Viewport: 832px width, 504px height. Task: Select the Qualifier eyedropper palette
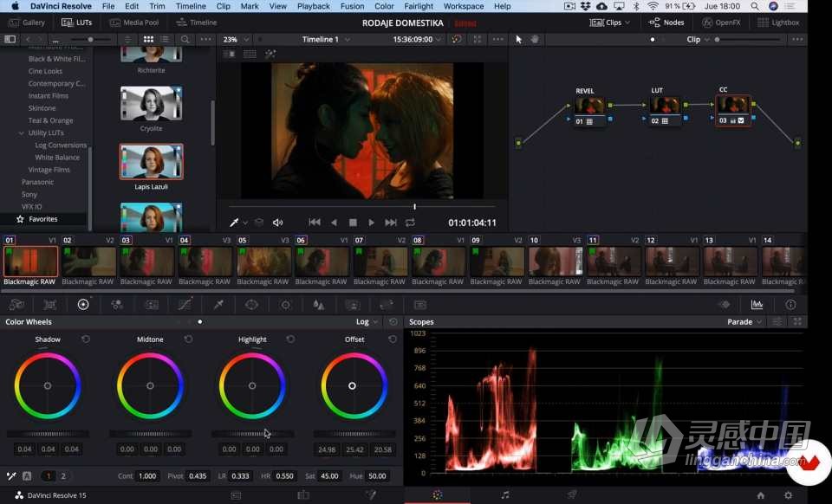218,305
